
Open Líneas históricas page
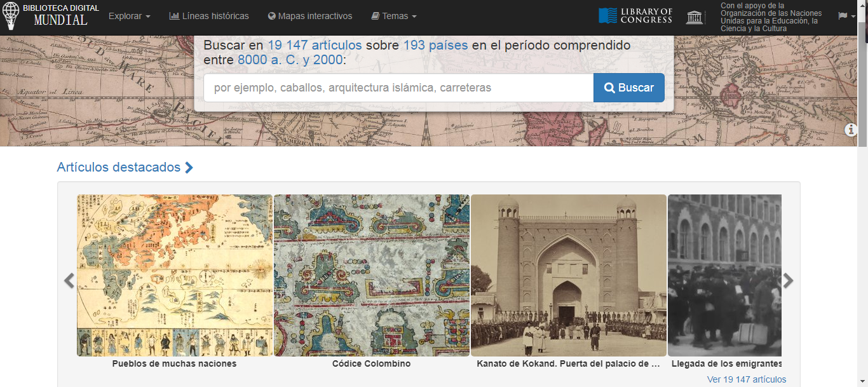click(209, 16)
